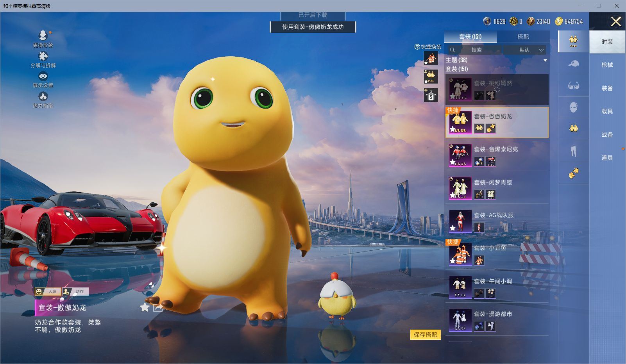Toggle 展示设置 eye icon
This screenshot has width=626, height=364.
pyautogui.click(x=43, y=77)
